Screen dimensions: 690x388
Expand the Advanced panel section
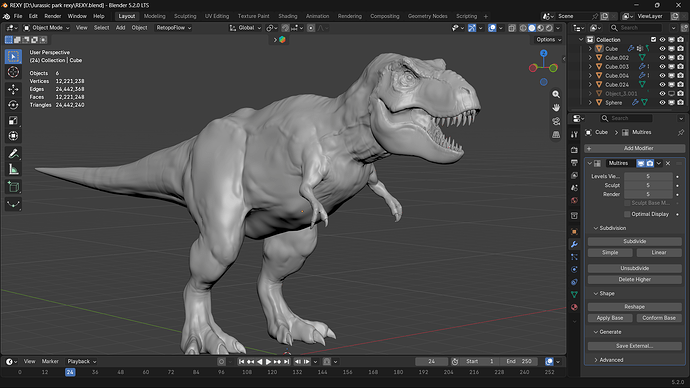[608, 360]
